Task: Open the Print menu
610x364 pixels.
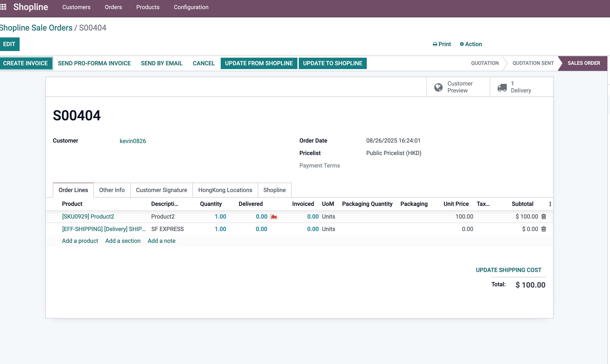Action: [442, 44]
